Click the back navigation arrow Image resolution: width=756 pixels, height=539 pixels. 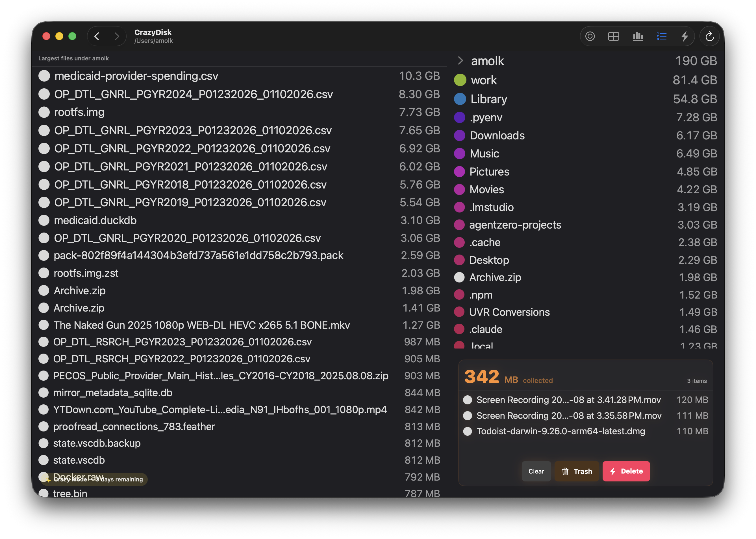tap(97, 36)
